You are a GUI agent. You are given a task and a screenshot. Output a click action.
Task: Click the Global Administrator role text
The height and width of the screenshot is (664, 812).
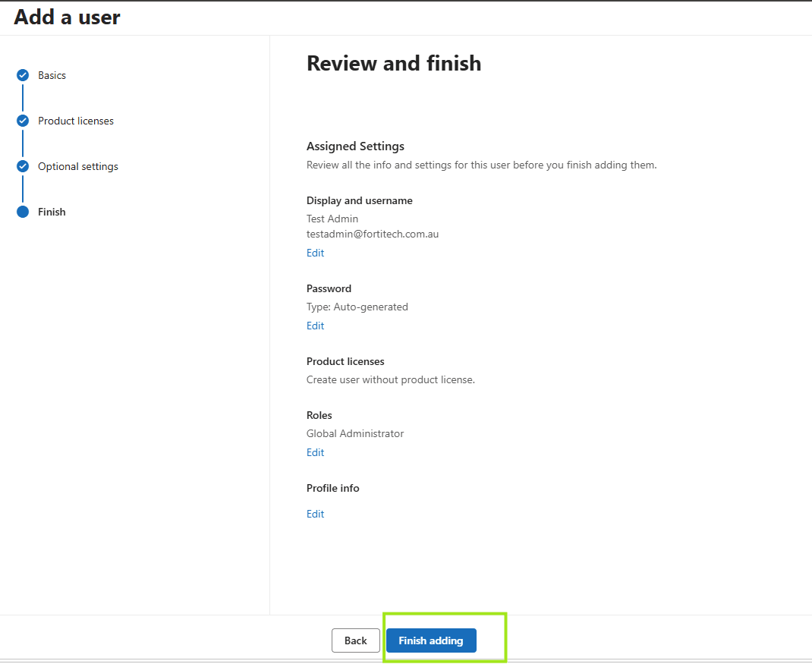click(355, 433)
